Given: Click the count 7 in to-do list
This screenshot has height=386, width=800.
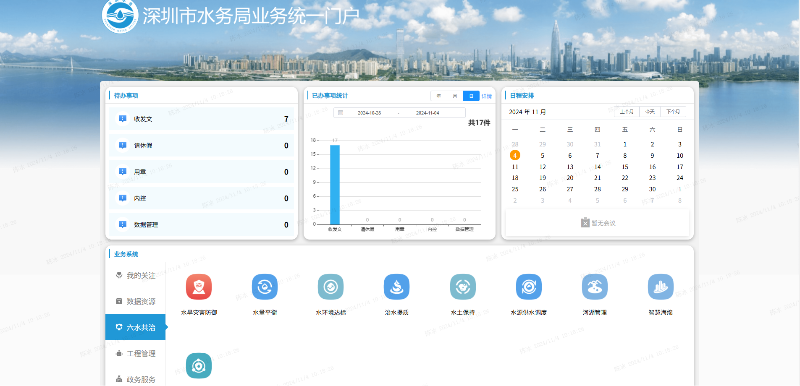Looking at the screenshot, I should (x=286, y=119).
